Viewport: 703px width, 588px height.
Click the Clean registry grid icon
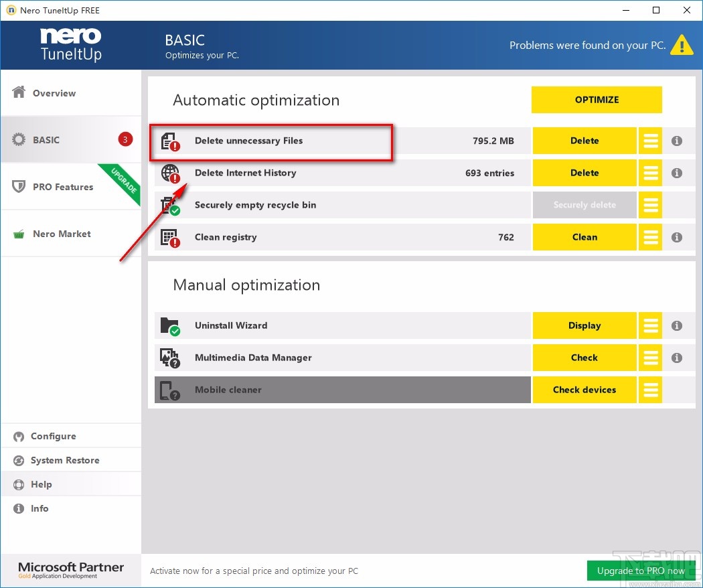point(170,238)
